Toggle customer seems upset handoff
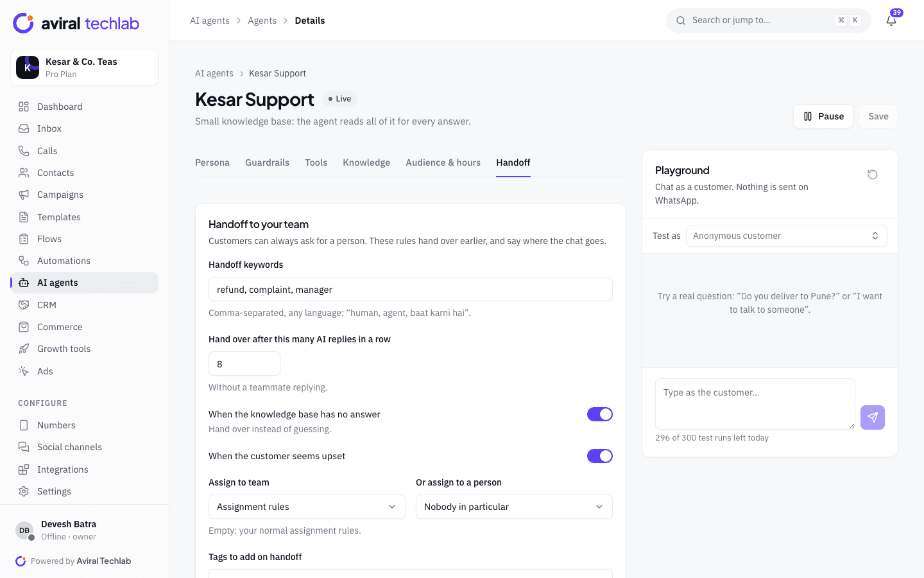This screenshot has width=924, height=578. pyautogui.click(x=600, y=456)
